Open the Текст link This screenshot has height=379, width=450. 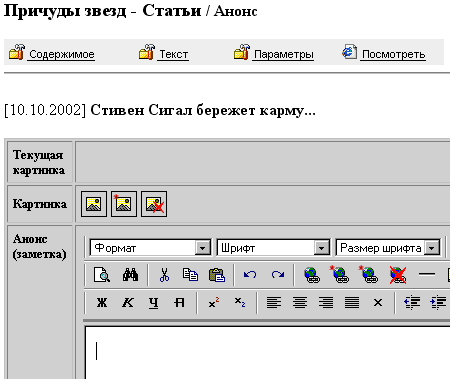pos(174,54)
